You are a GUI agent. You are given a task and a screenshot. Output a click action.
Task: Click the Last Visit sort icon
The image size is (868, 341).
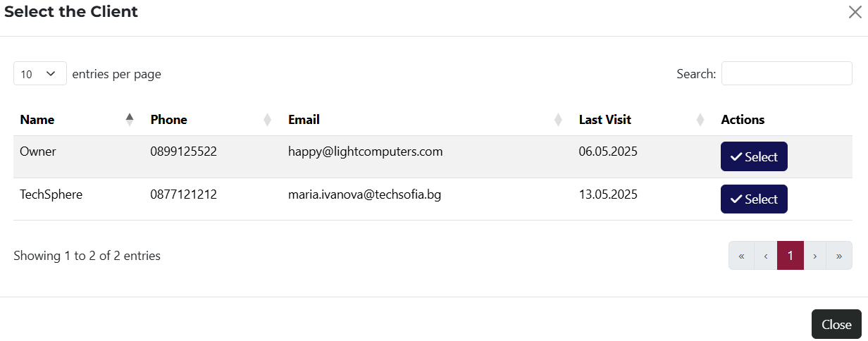(700, 120)
